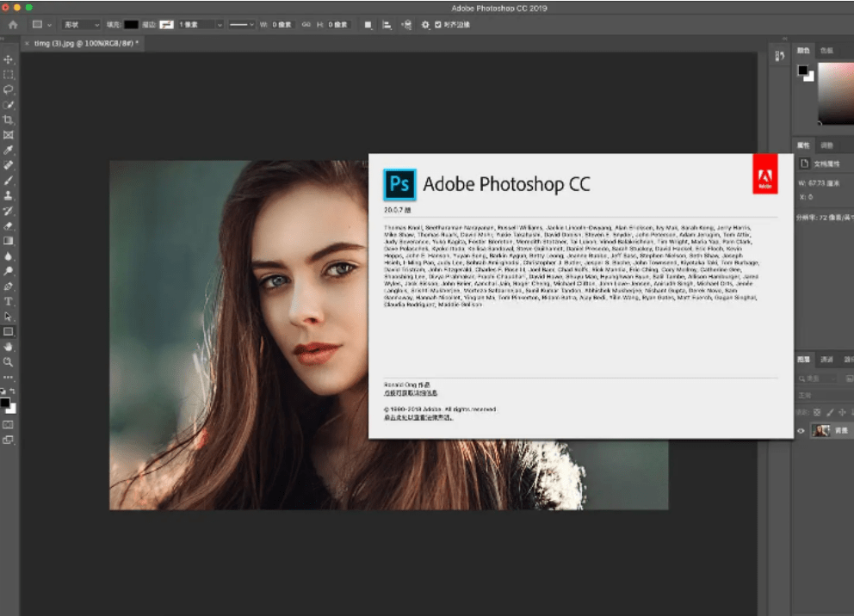Select the Move tool

point(8,59)
